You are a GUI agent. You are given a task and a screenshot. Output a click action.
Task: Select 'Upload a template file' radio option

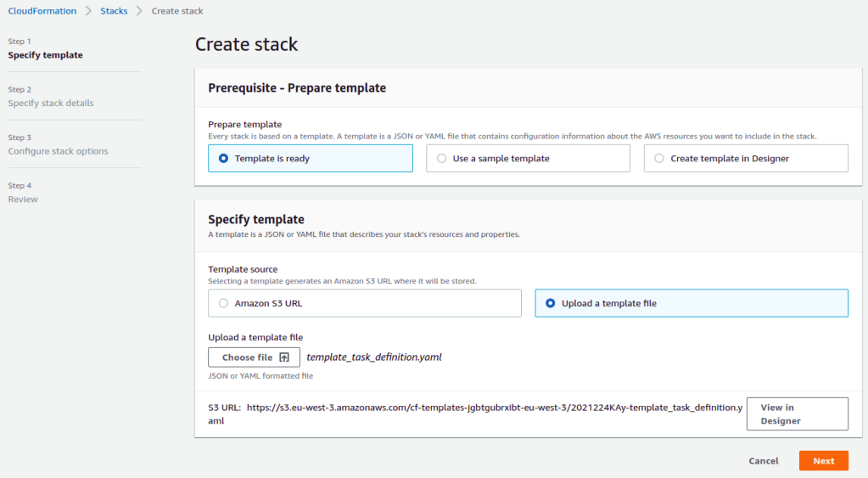(x=551, y=303)
